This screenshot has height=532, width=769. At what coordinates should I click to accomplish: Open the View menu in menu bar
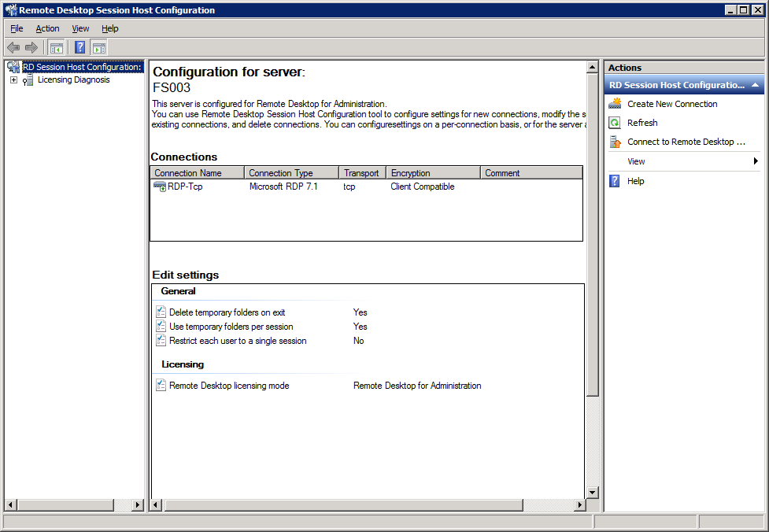pyautogui.click(x=80, y=28)
